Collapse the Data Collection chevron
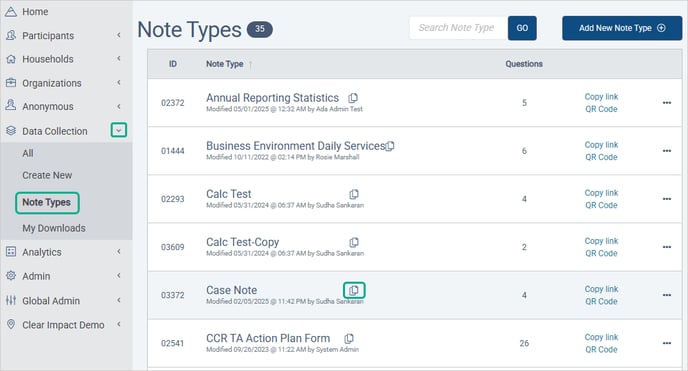The height and width of the screenshot is (371, 688). coord(118,130)
